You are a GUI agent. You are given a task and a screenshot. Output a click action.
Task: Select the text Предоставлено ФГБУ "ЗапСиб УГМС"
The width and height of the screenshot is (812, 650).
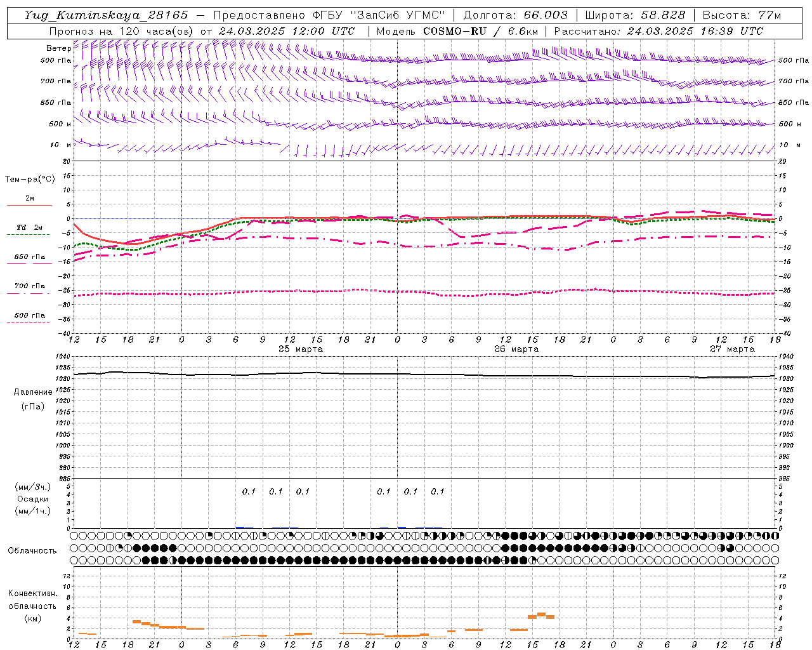click(x=330, y=15)
